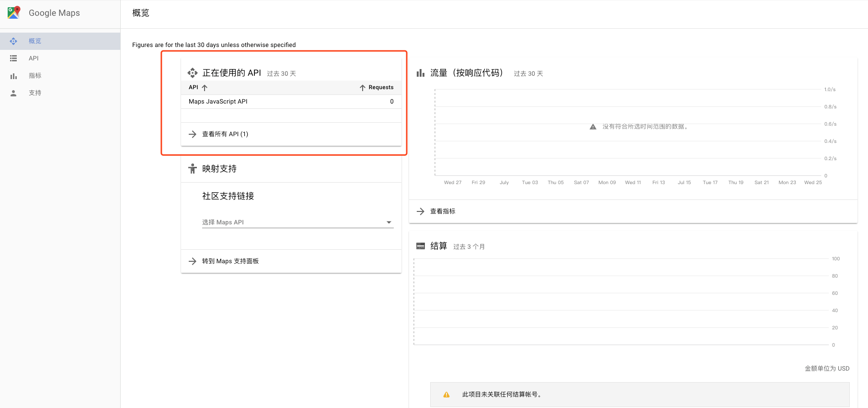Click the Google Maps logo icon
Viewport: 868px width, 408px height.
tap(14, 12)
